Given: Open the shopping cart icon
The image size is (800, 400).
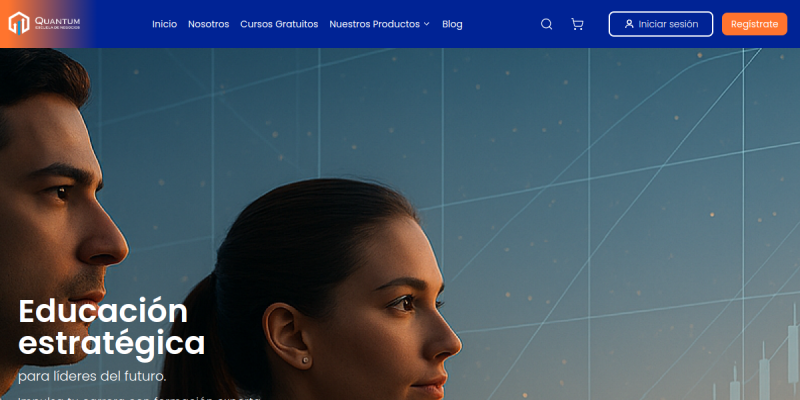Looking at the screenshot, I should [577, 24].
